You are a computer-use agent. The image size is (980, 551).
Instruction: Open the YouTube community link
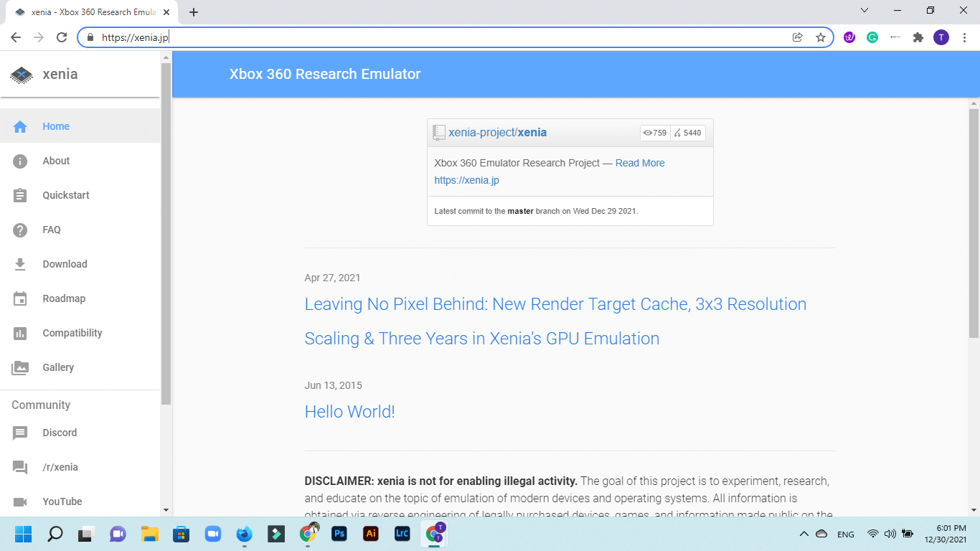click(80, 501)
